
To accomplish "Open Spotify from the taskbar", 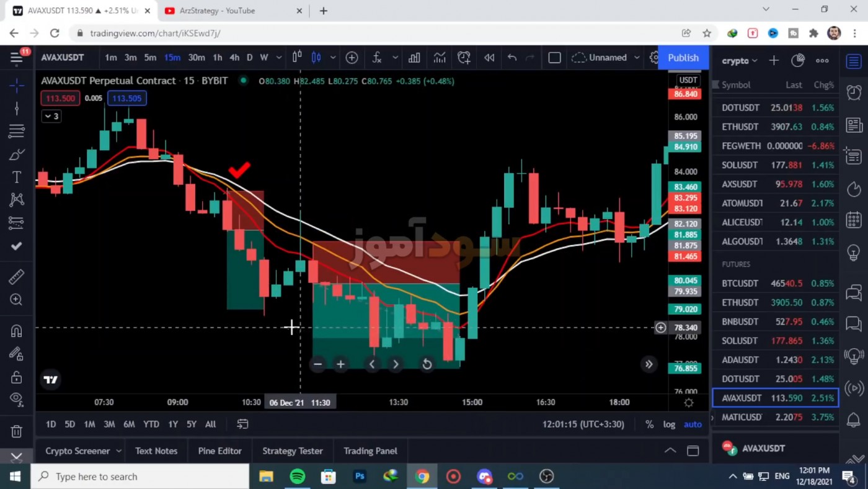I will [x=298, y=477].
